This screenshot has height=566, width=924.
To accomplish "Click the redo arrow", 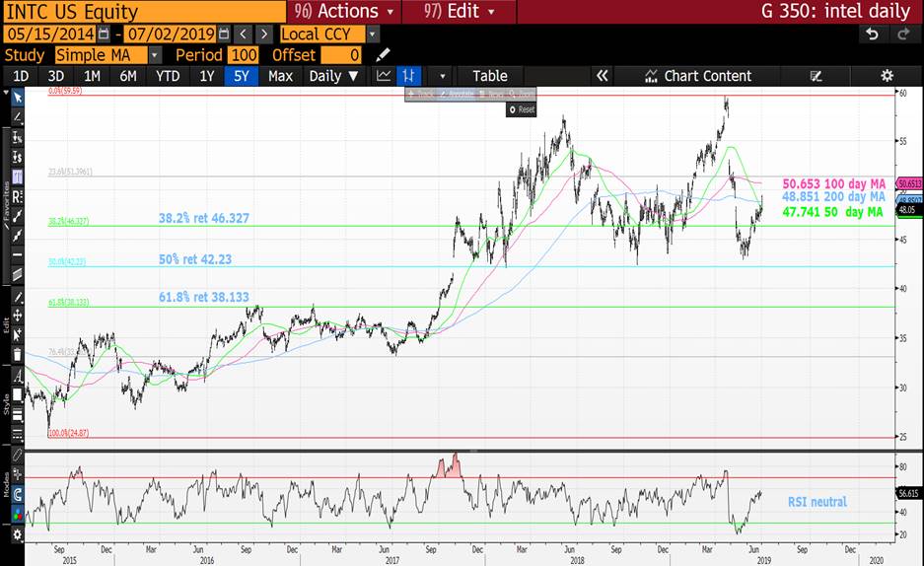I will tap(903, 35).
